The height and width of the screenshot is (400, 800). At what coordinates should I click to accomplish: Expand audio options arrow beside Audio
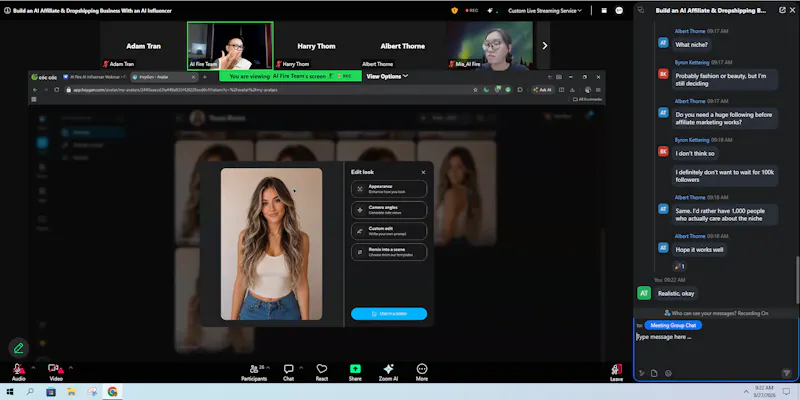(33, 367)
